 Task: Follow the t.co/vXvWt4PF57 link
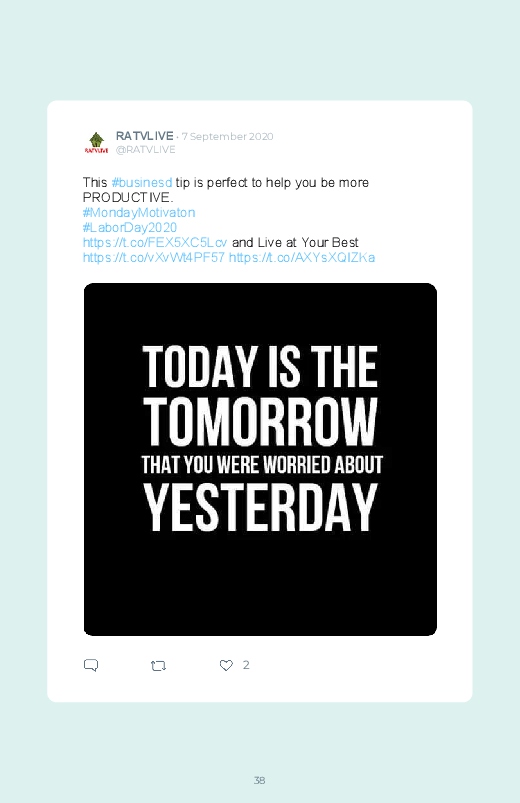154,257
